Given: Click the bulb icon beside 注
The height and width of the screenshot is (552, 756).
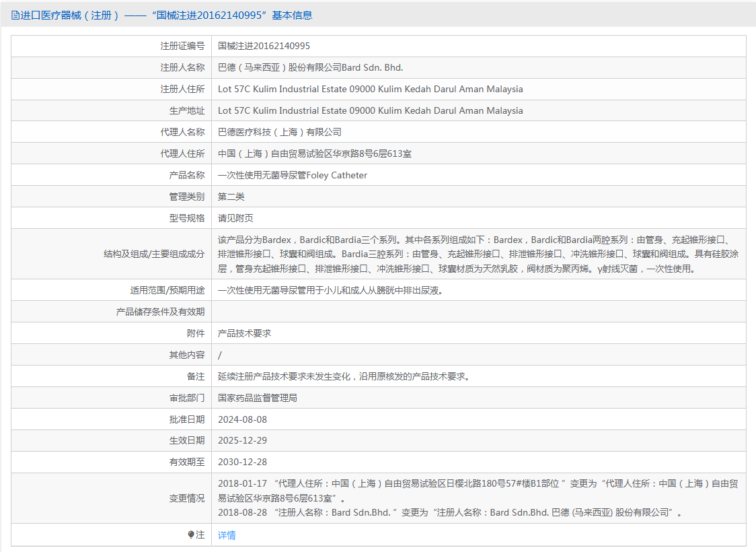Looking at the screenshot, I should [x=191, y=534].
